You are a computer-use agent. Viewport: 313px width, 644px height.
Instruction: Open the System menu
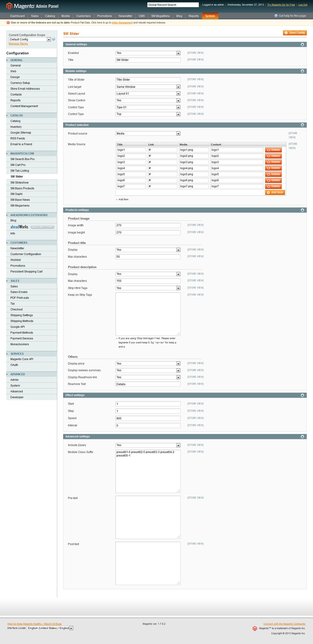[210, 16]
